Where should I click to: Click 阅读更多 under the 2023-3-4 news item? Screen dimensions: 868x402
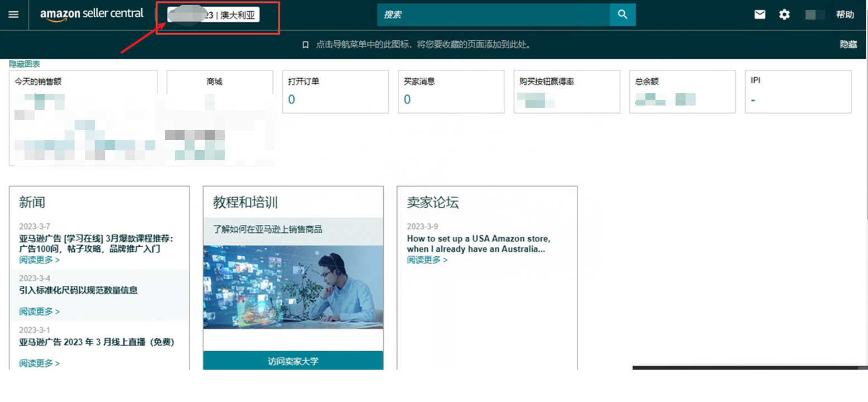coord(39,311)
